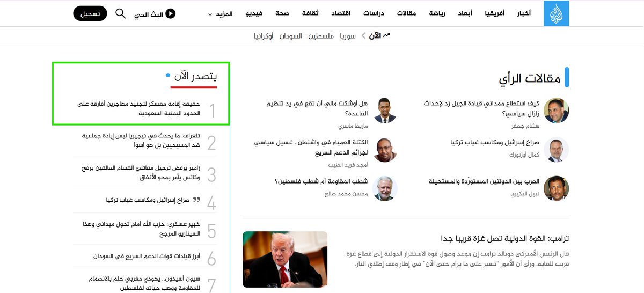Open trending item 3 about زامير and القسام
Screen dimensions: 644x293
[x=142, y=174]
